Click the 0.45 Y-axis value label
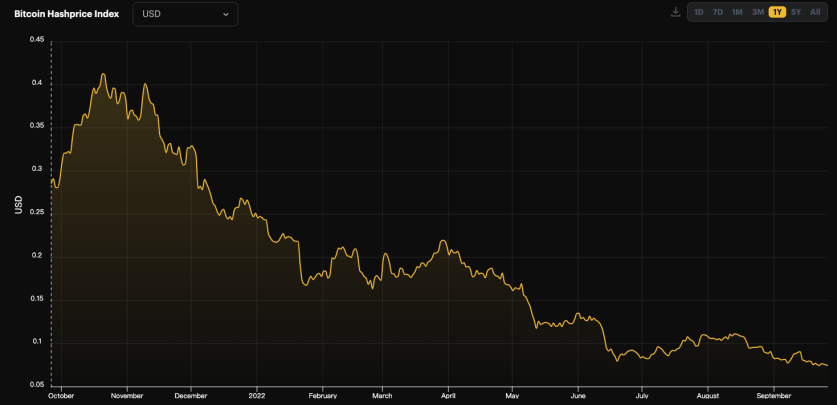Image resolution: width=837 pixels, height=405 pixels. pyautogui.click(x=37, y=38)
